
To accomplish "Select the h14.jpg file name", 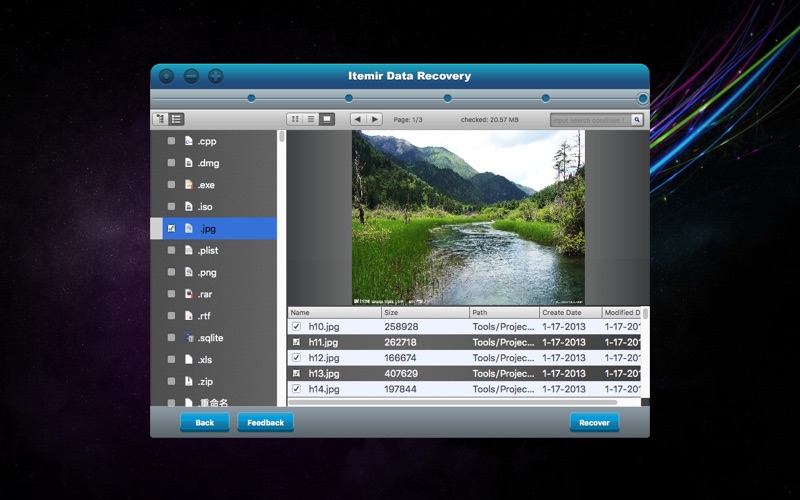I will tap(324, 389).
